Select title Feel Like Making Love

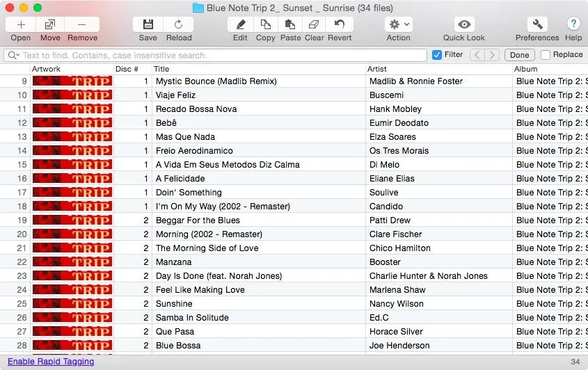click(200, 290)
